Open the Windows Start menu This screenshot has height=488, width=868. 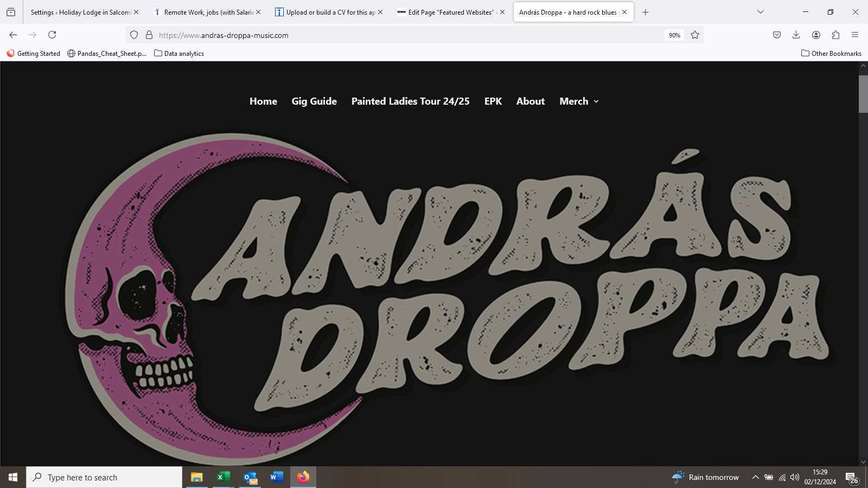13,477
